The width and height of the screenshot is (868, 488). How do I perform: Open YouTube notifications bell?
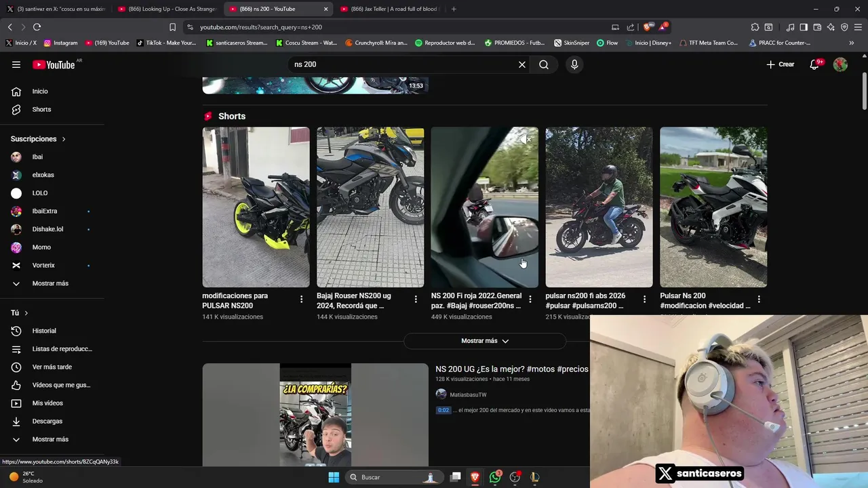[x=816, y=64]
